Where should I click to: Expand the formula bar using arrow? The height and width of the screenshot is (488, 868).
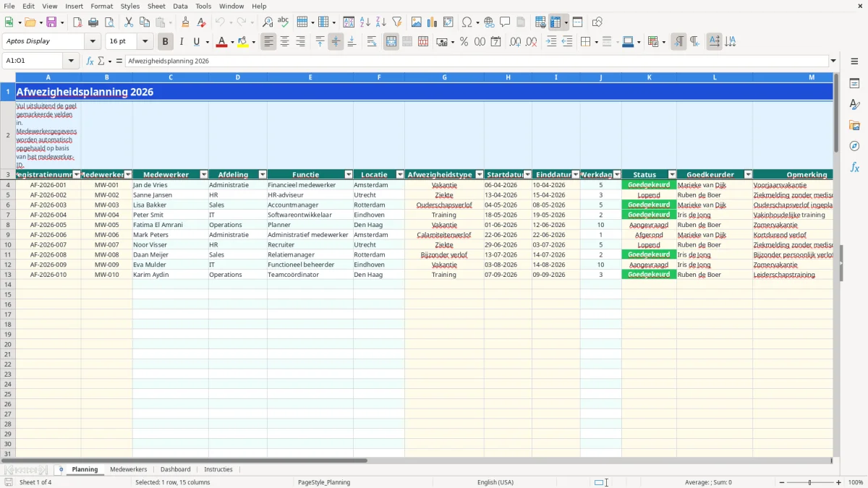pos(833,61)
